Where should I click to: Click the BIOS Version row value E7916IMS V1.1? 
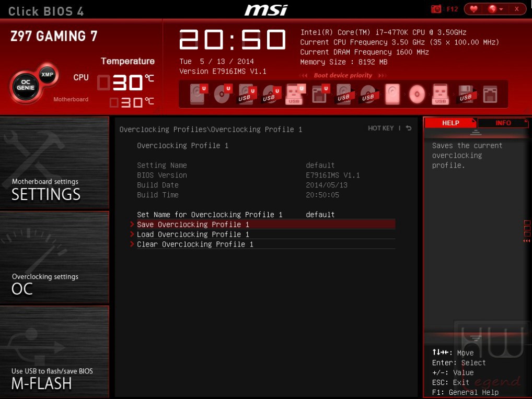pos(333,175)
